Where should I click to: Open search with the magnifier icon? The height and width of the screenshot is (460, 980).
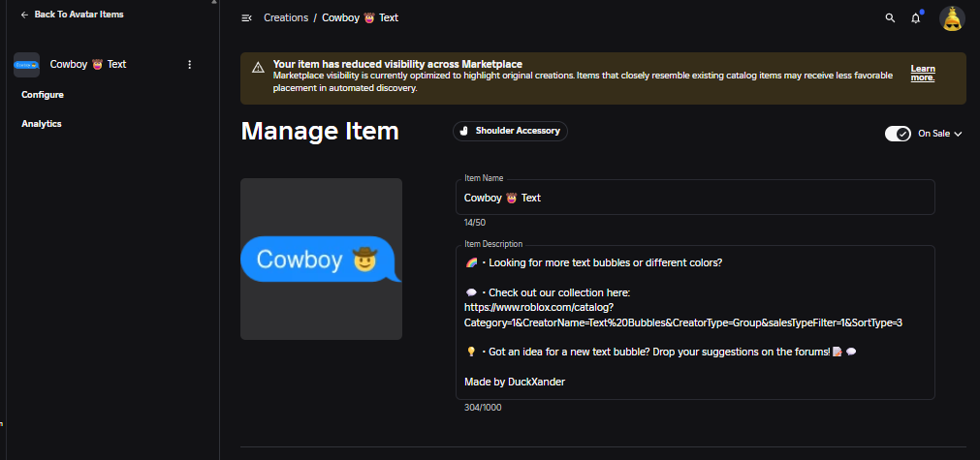890,18
